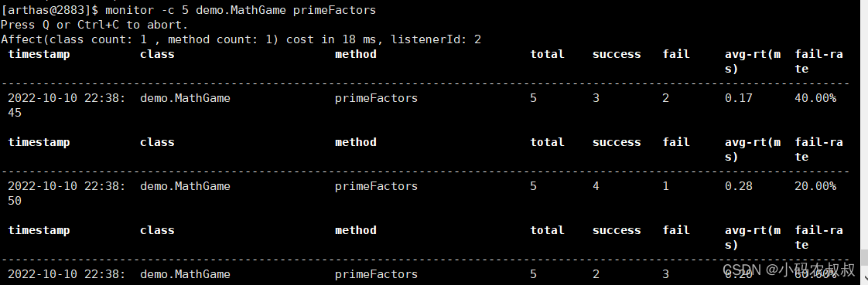Click the first 'success' column header
Screen dimensions: 868x285
point(616,54)
